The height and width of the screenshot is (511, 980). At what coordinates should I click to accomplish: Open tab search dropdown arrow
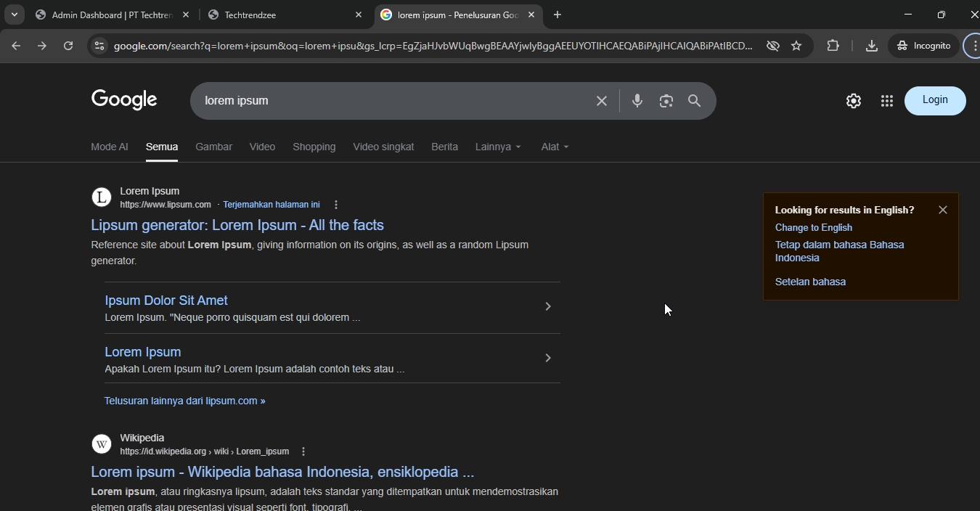click(x=15, y=15)
